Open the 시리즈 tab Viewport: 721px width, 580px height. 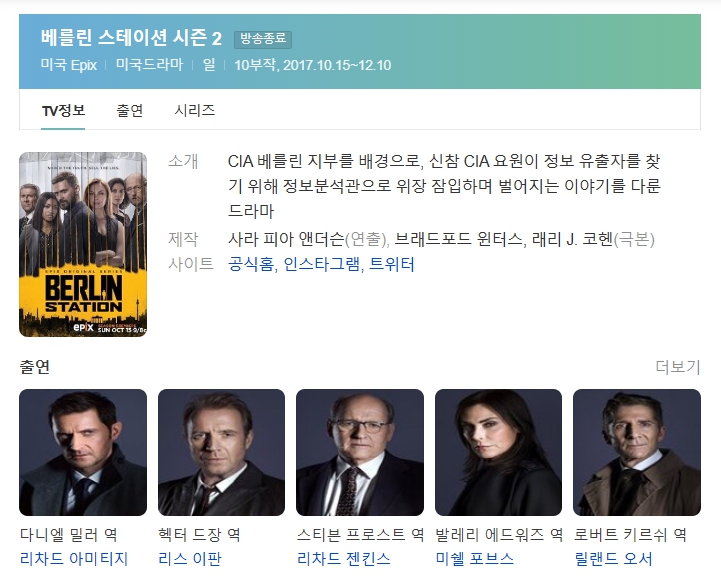click(x=195, y=110)
